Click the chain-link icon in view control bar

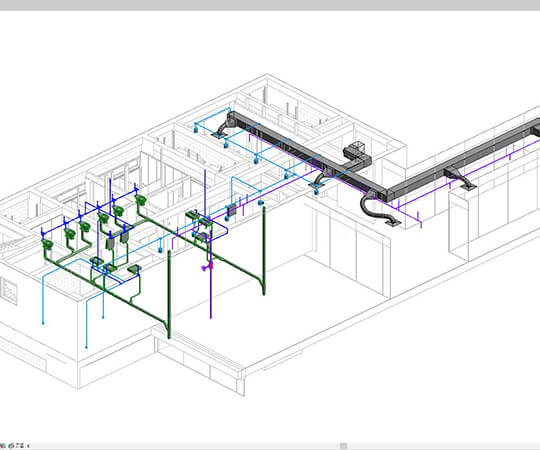coord(11,446)
